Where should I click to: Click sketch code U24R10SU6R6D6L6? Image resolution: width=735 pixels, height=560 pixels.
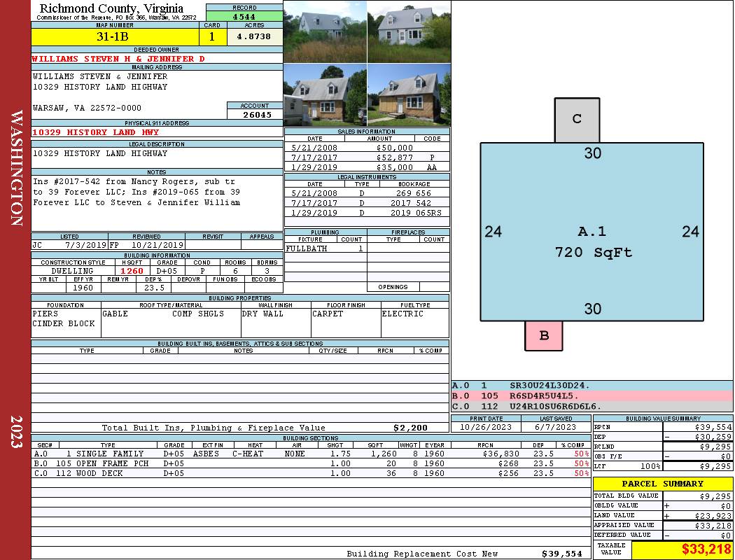tap(556, 406)
